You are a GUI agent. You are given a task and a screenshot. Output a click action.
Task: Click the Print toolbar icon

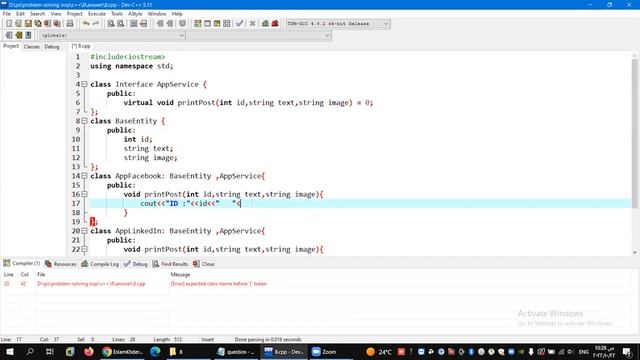70,24
